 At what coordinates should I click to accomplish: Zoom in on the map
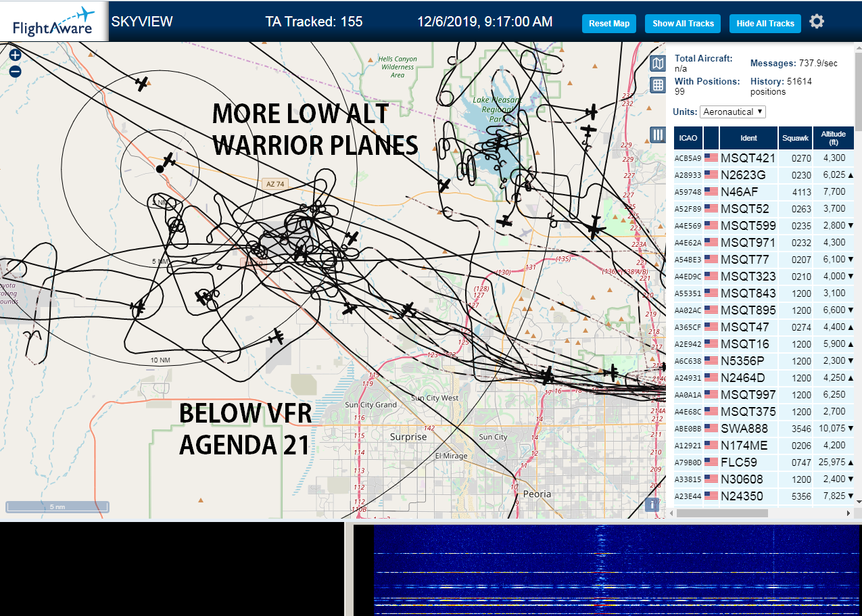[x=15, y=55]
